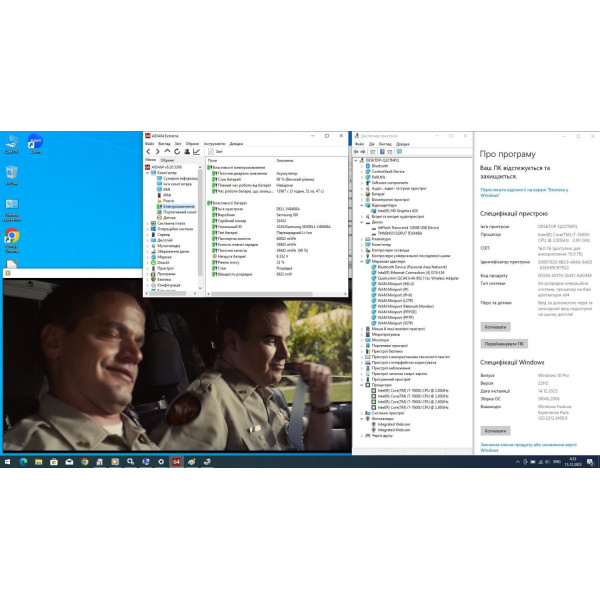
Task: Expand Bluetooth in Device Manager
Action: [x=362, y=166]
